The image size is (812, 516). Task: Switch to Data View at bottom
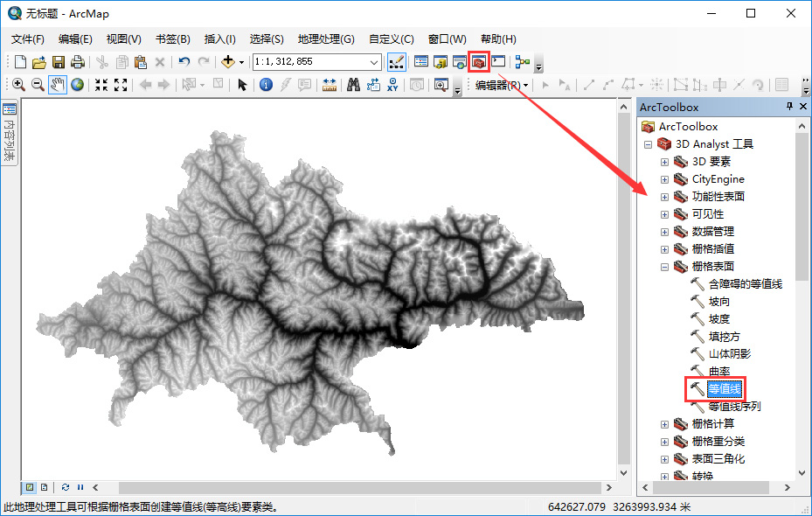30,487
